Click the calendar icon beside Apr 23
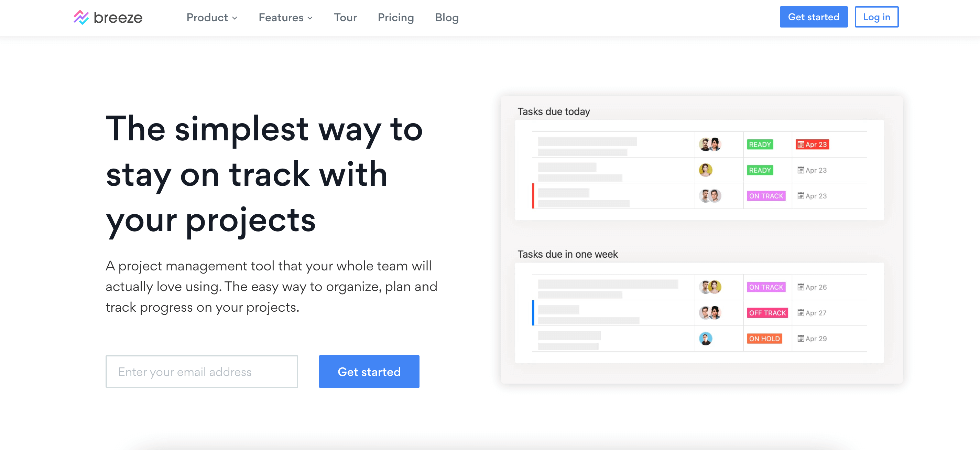Viewport: 980px width, 450px height. point(801,144)
